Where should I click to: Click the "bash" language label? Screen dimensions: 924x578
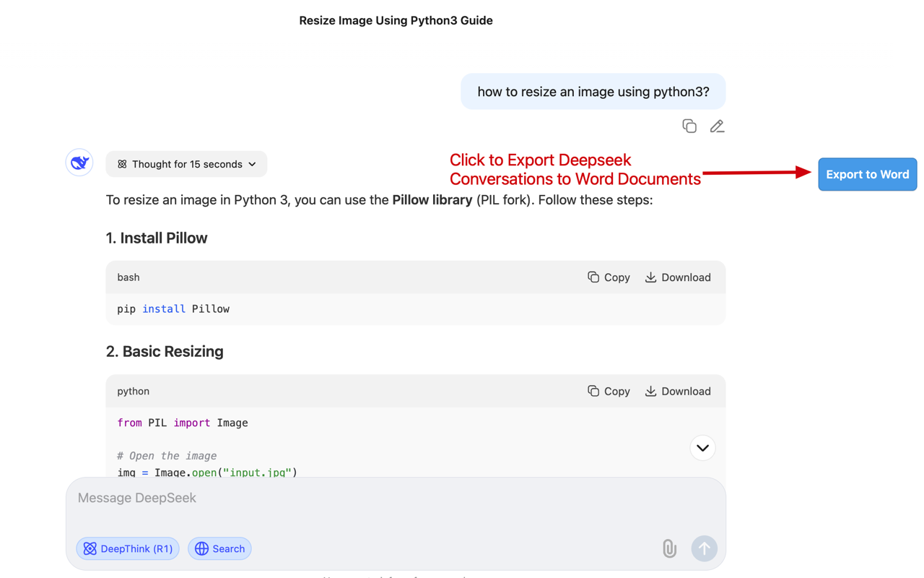coord(128,277)
